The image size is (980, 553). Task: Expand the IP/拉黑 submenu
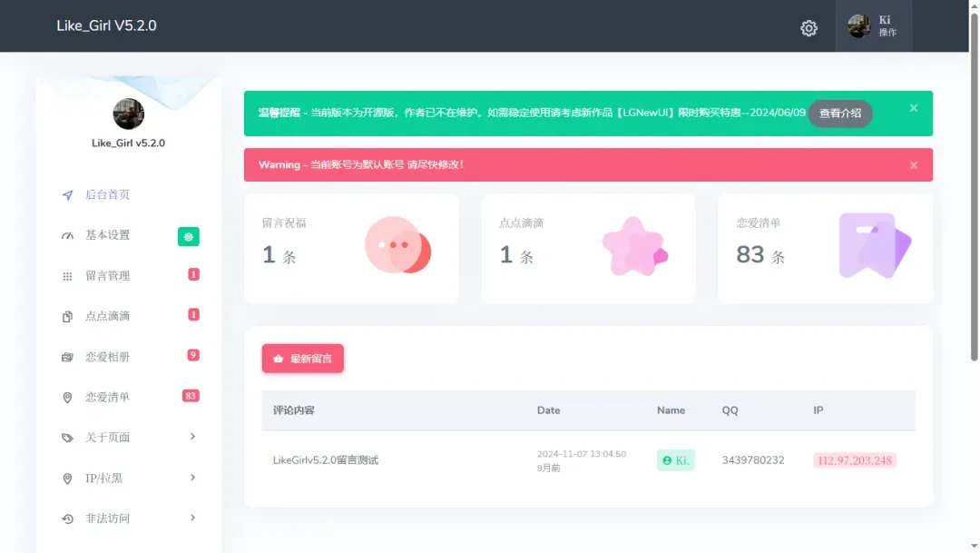click(x=129, y=478)
